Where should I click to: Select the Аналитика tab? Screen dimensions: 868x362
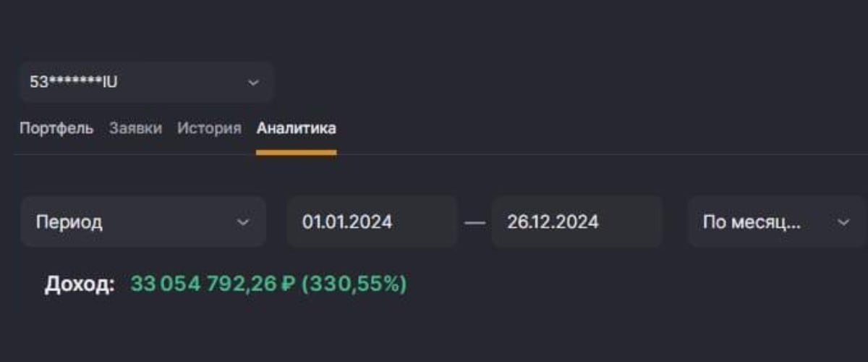[x=296, y=128]
